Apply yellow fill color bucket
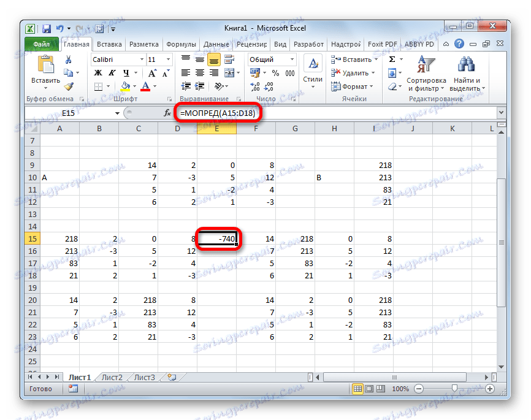Screen dimensions: 531x420 (x=125, y=86)
